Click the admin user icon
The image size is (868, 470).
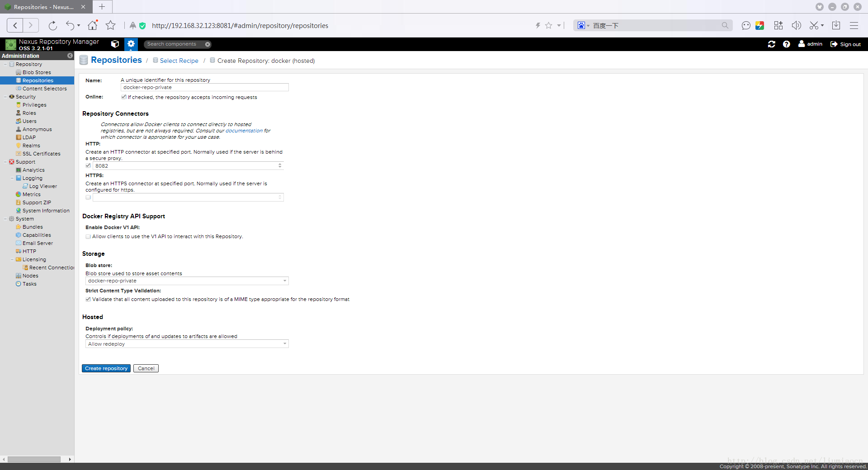pos(802,44)
